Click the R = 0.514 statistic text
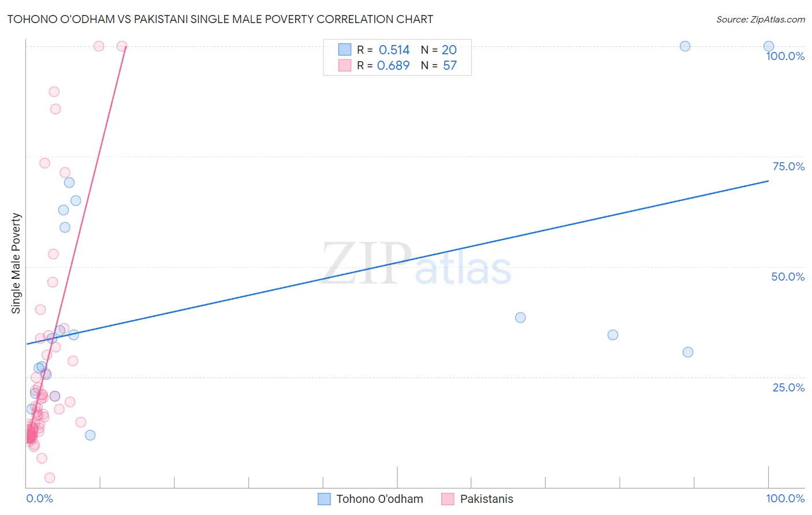 point(383,50)
